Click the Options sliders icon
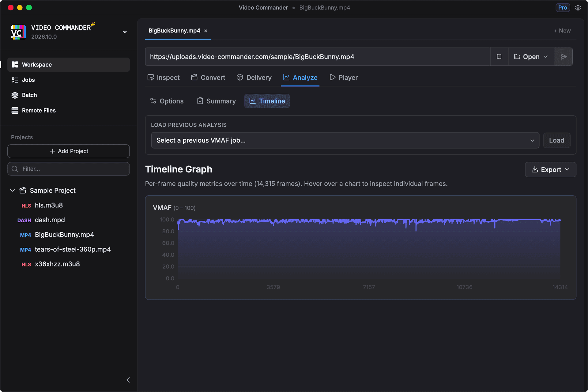Image resolution: width=588 pixels, height=392 pixels. point(153,101)
